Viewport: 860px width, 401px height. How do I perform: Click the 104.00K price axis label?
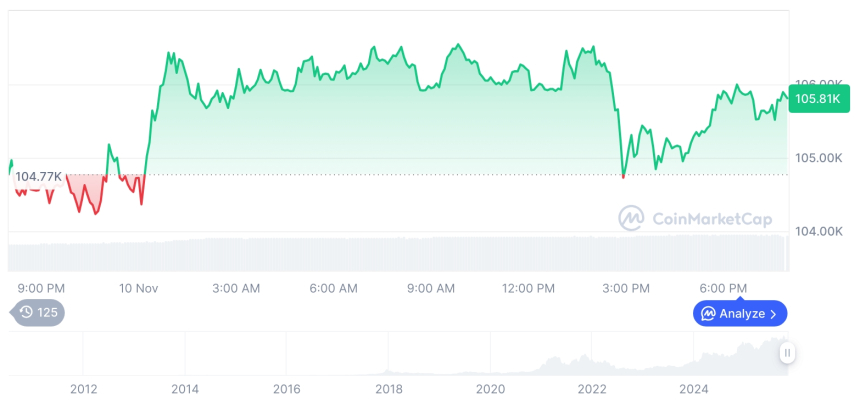click(818, 231)
